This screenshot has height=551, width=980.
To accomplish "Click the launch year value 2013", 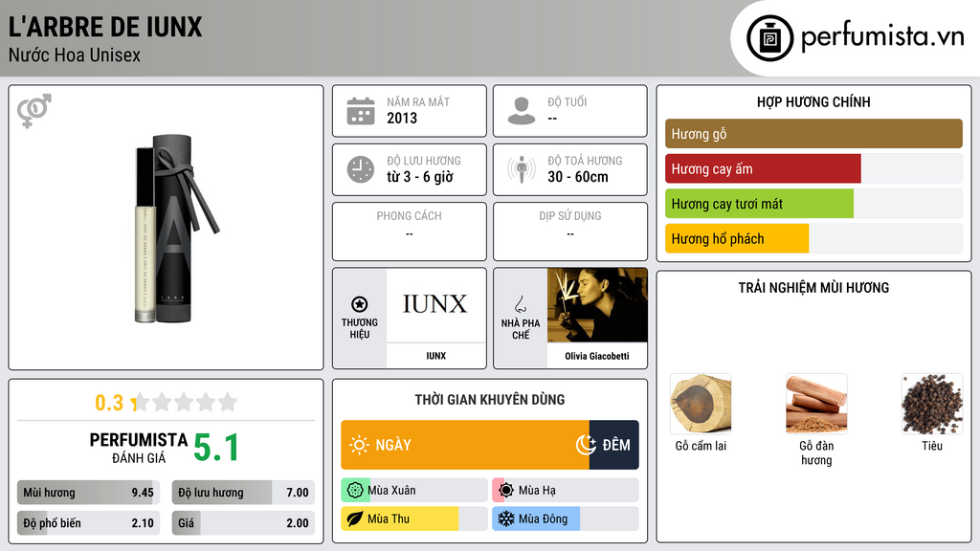I will coord(402,118).
